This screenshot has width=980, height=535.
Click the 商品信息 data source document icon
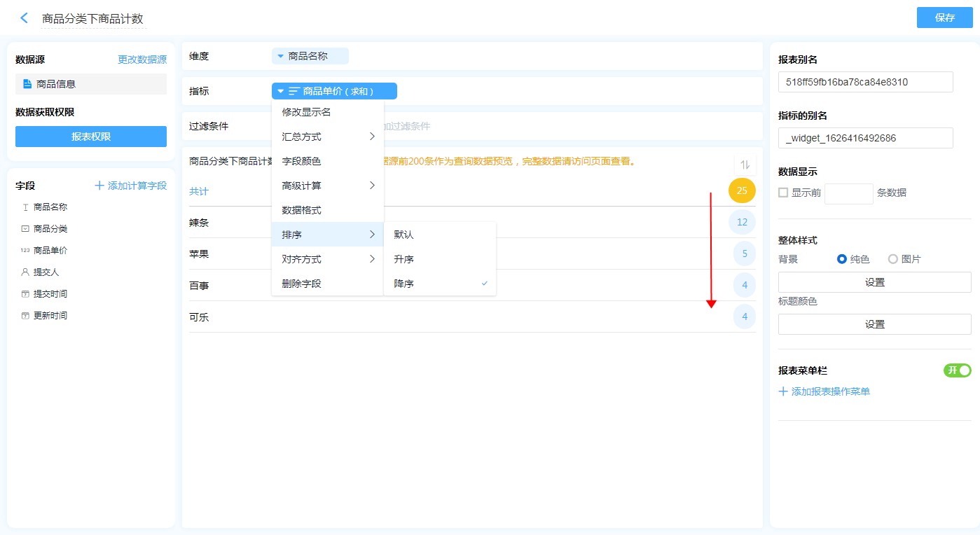tap(27, 84)
